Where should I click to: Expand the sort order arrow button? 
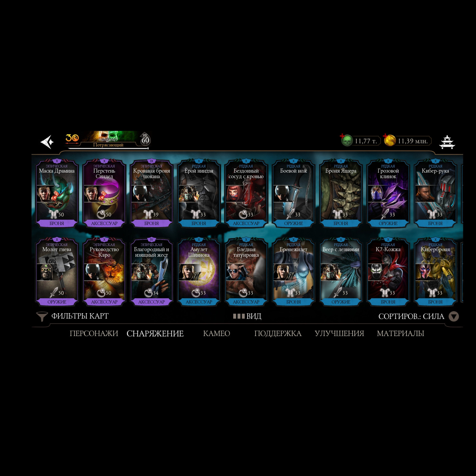click(454, 316)
